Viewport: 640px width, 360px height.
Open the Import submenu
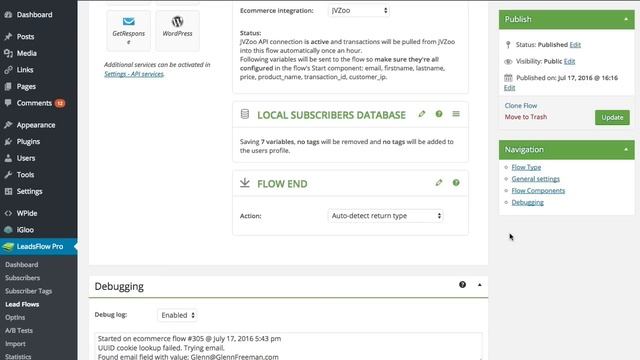(15, 344)
